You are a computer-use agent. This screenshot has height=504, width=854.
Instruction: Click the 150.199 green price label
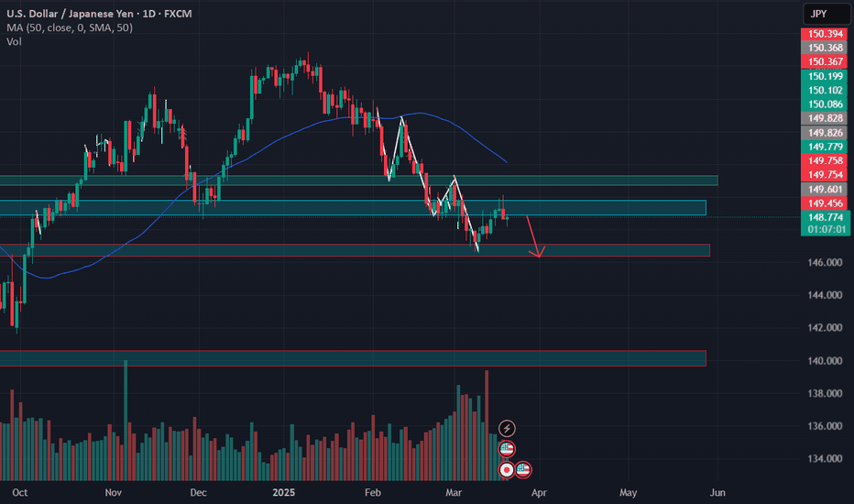(x=825, y=76)
